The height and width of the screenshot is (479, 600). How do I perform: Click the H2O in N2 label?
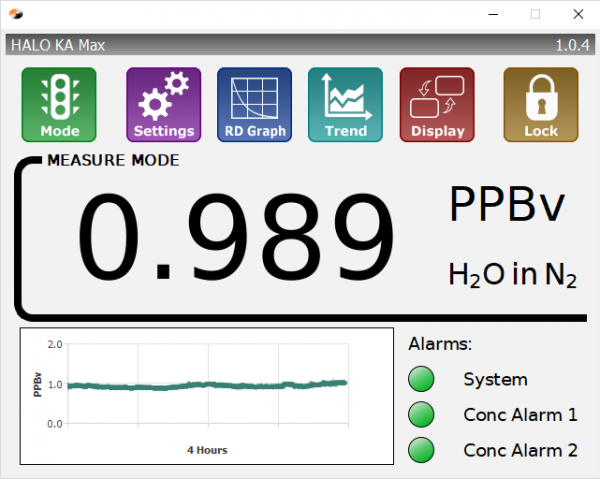pos(512,275)
